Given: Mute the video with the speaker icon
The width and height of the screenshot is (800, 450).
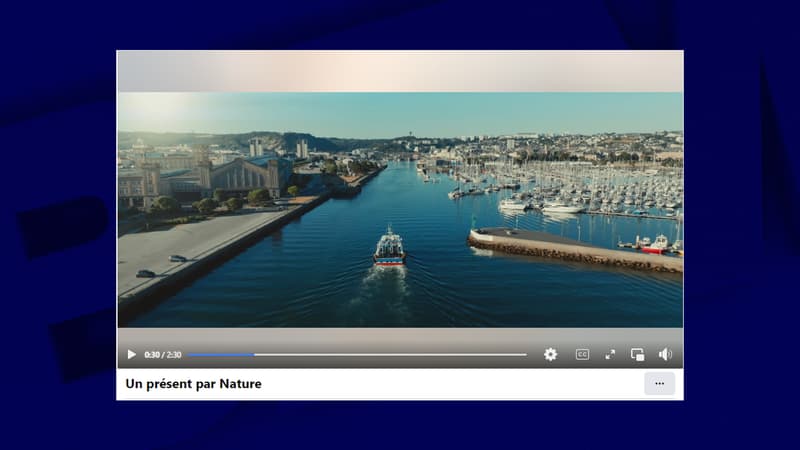Looking at the screenshot, I should coord(665,354).
